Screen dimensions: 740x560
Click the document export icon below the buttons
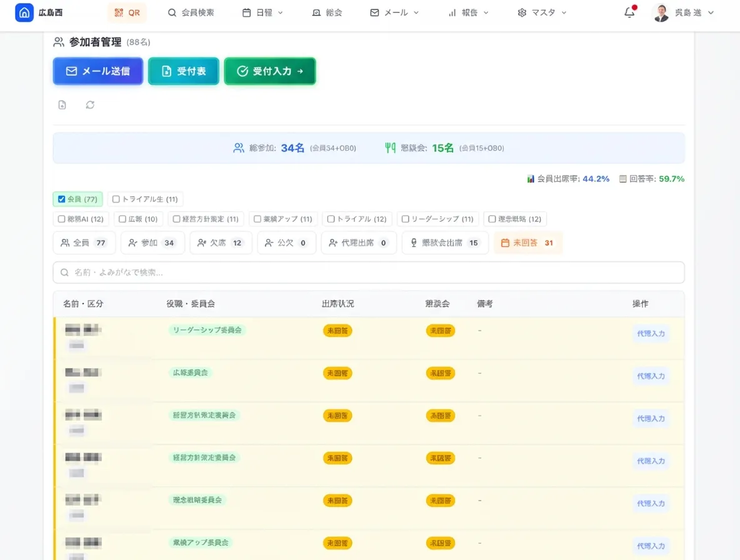point(62,104)
